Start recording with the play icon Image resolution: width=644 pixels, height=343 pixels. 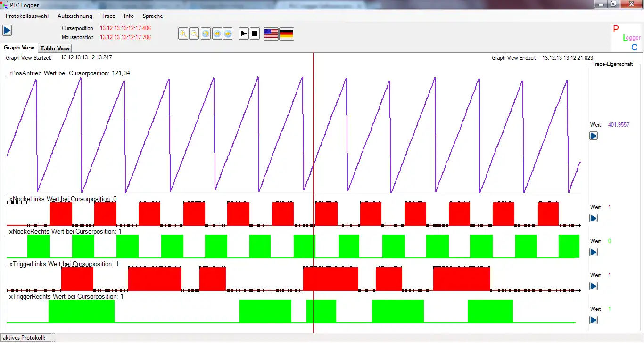(244, 33)
